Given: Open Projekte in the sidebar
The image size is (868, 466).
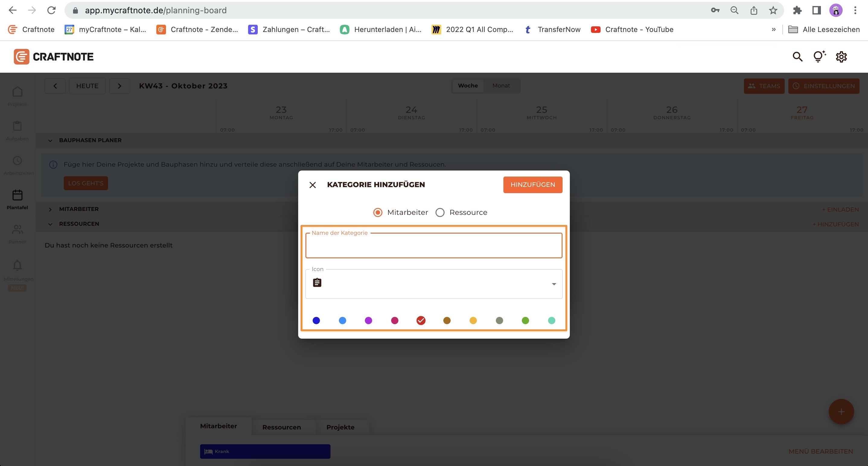Looking at the screenshot, I should (x=17, y=97).
